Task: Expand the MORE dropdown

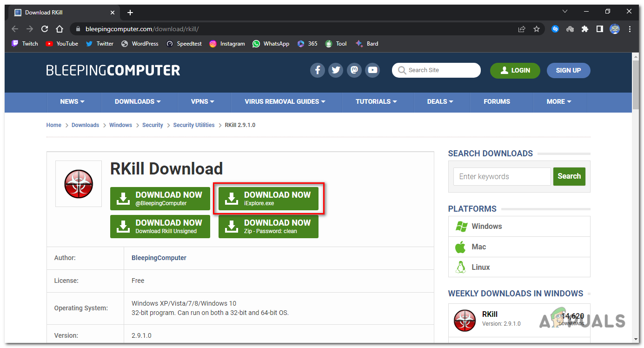Action: [x=559, y=102]
